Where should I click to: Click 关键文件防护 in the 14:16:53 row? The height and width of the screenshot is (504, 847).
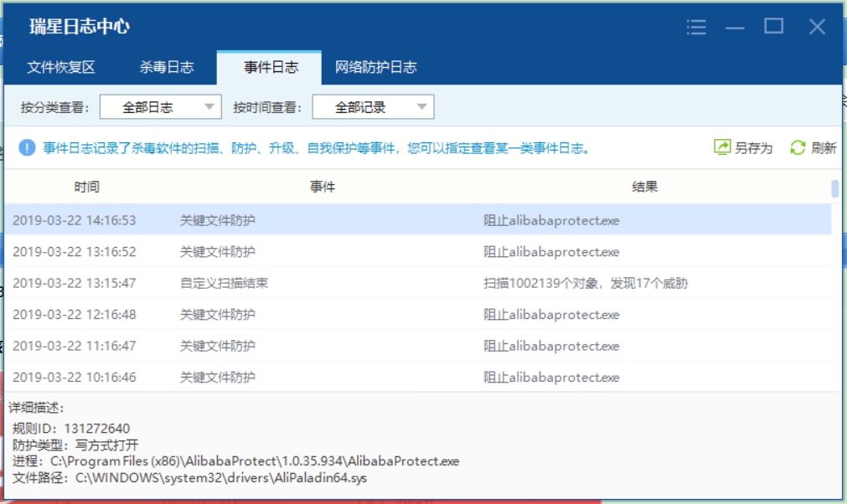pos(217,220)
